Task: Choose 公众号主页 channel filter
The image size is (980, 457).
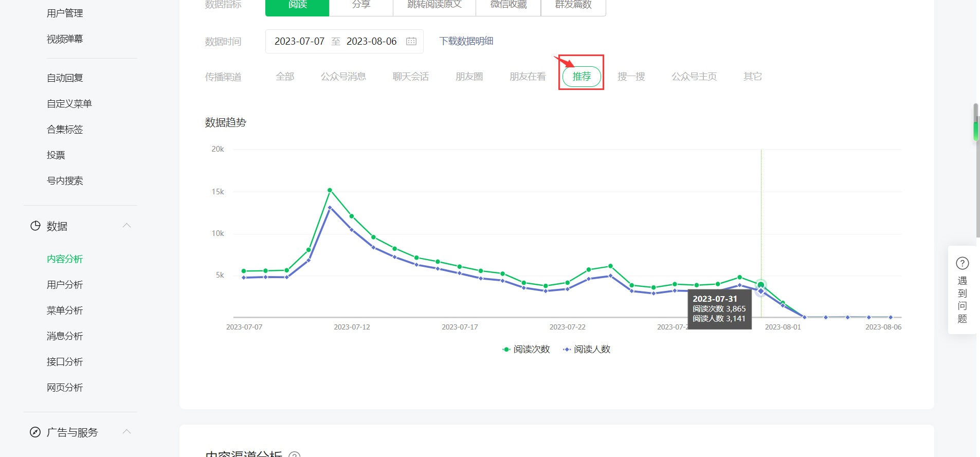Action: click(x=694, y=77)
